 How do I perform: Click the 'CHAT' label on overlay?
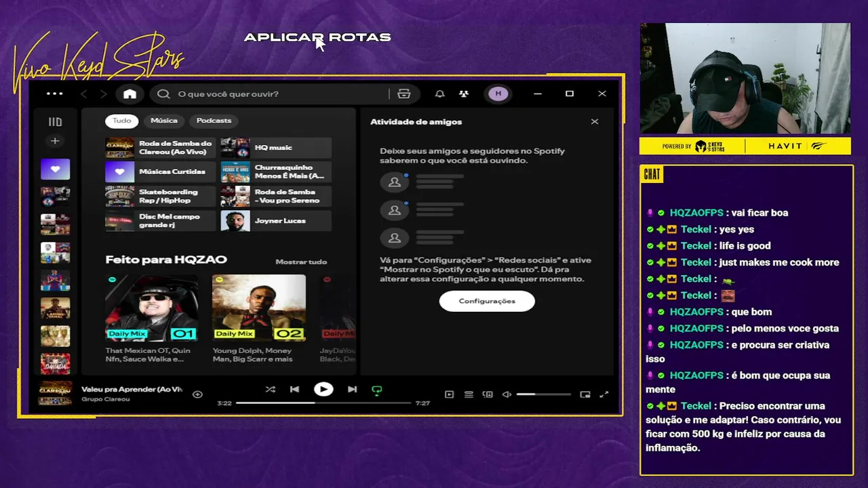652,175
